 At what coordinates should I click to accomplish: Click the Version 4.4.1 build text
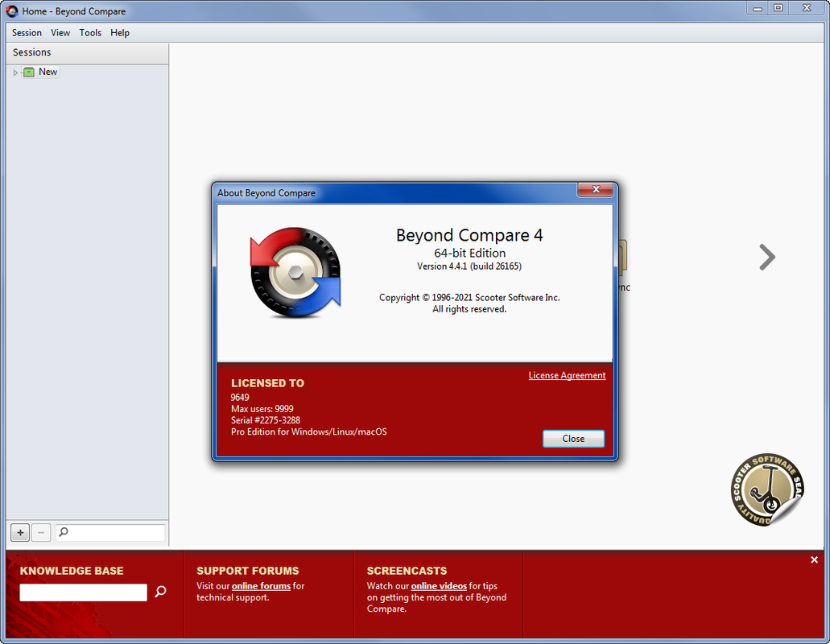click(x=469, y=266)
